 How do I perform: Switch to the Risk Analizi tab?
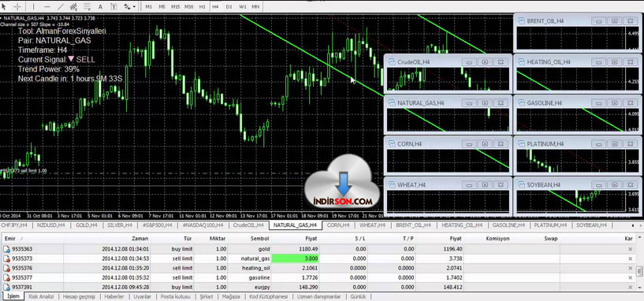pyautogui.click(x=41, y=296)
